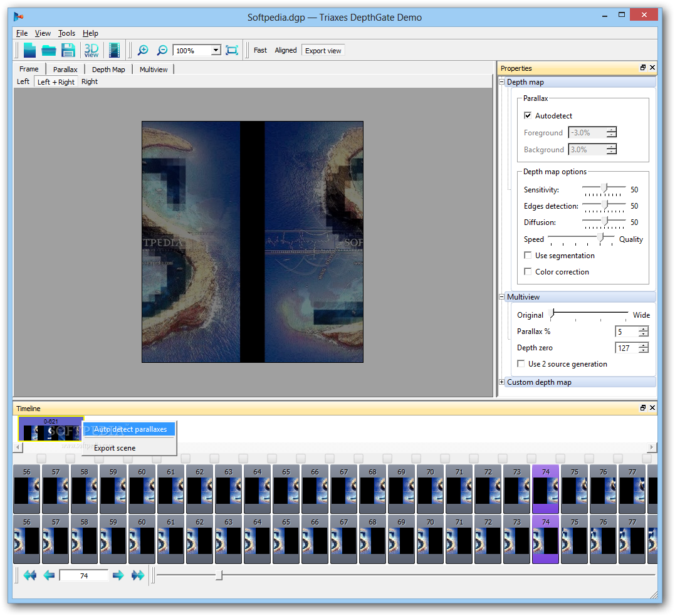675x616 pixels.
Task: Click the Parallax % value field
Action: (x=627, y=331)
